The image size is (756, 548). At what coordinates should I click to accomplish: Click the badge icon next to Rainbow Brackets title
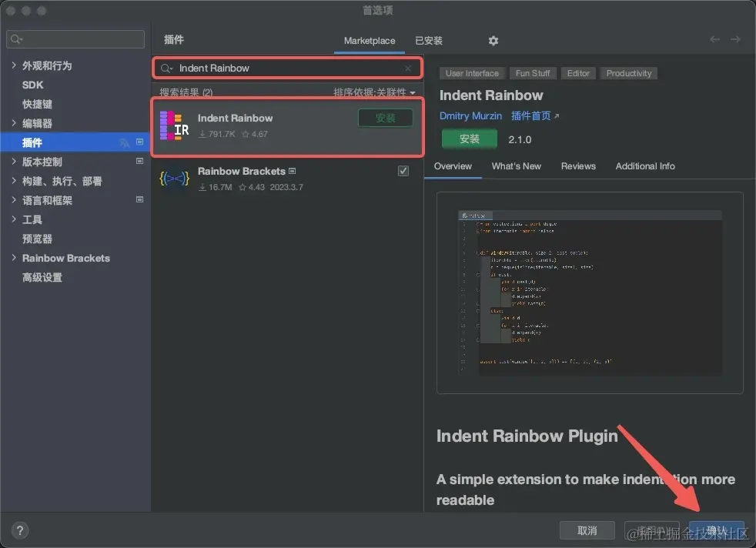293,171
